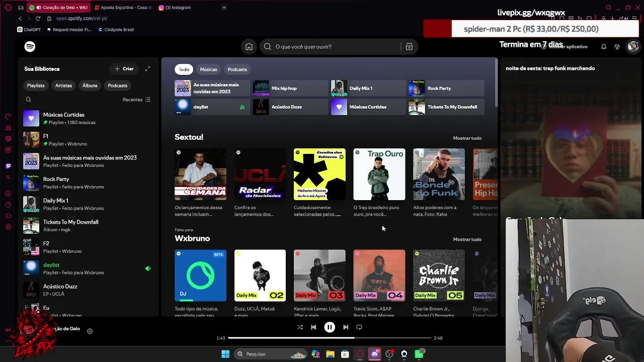
Task: Open the Trap Ouro playlist card
Action: [379, 184]
